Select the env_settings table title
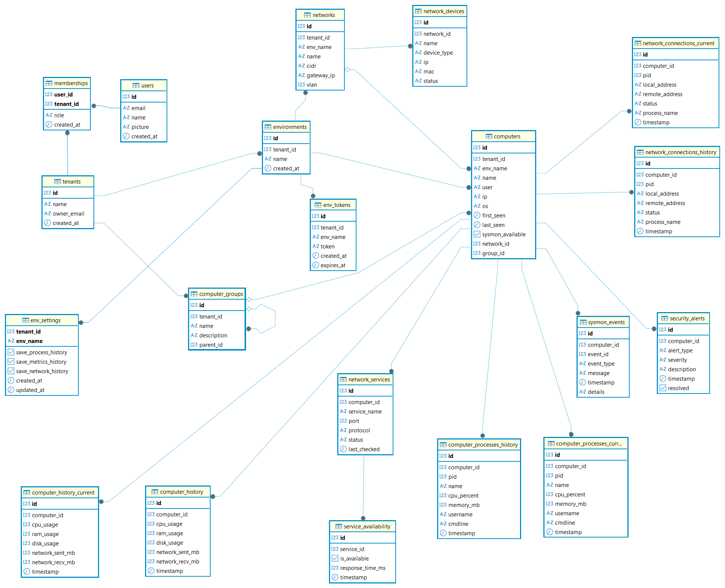 point(46,320)
